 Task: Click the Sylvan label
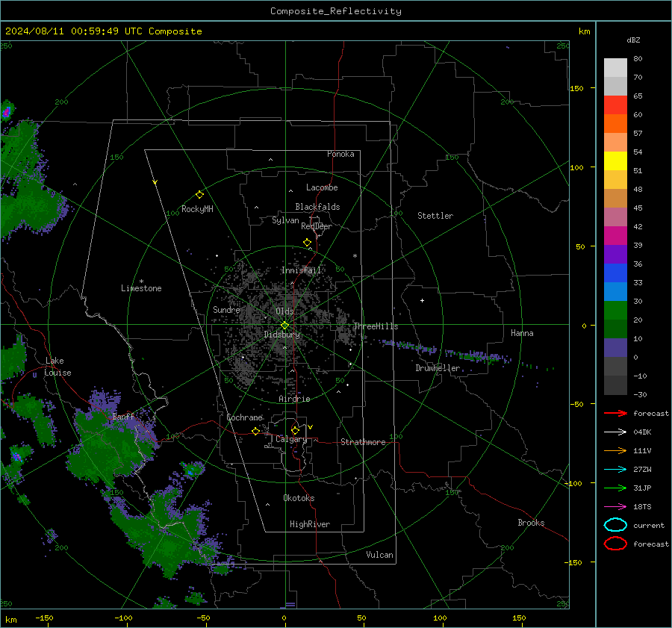point(285,220)
